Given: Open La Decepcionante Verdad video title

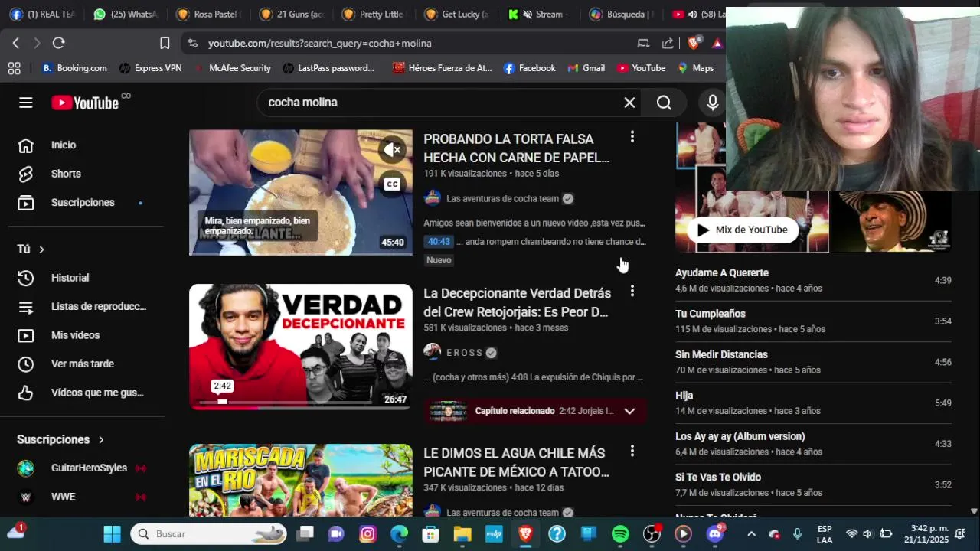Looking at the screenshot, I should 517,302.
